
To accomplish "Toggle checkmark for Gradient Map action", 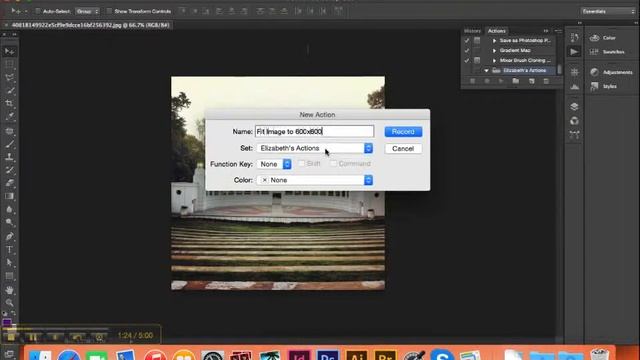I will pos(467,51).
